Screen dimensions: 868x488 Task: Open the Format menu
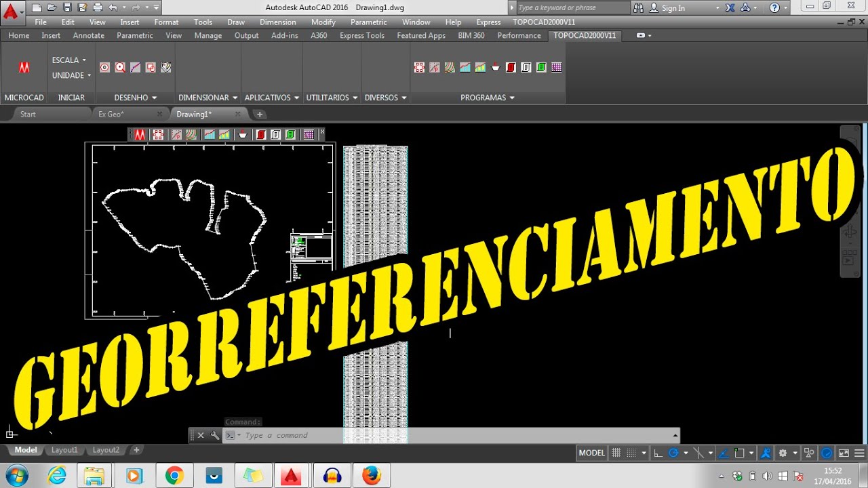[x=166, y=22]
